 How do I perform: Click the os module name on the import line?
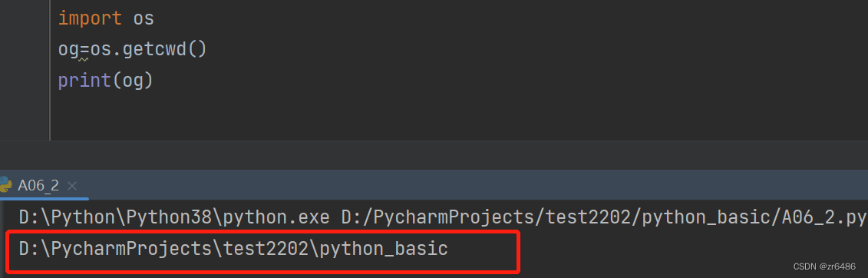(144, 19)
